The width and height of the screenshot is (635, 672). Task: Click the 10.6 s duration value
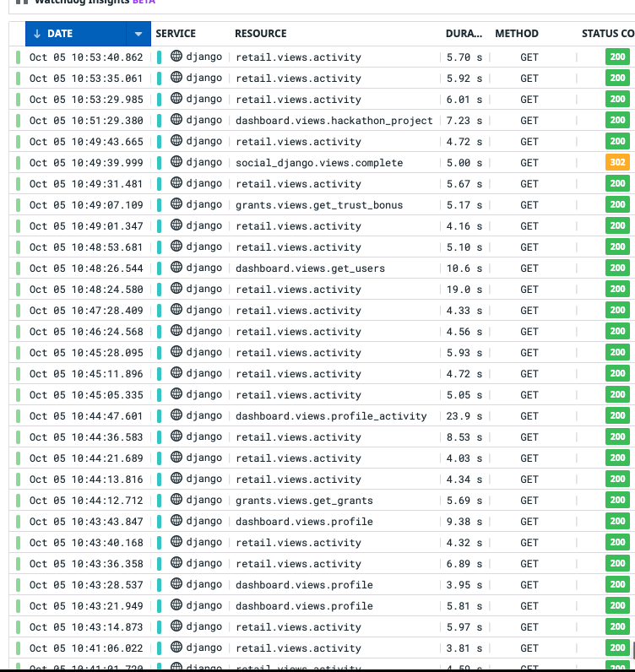pyautogui.click(x=464, y=268)
